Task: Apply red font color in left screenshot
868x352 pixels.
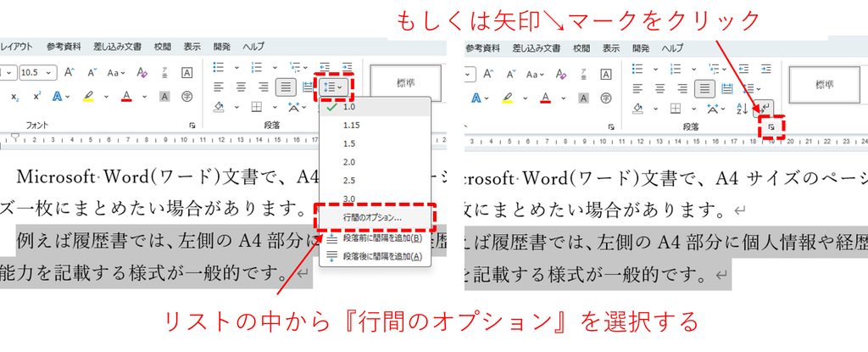Action: 127,97
